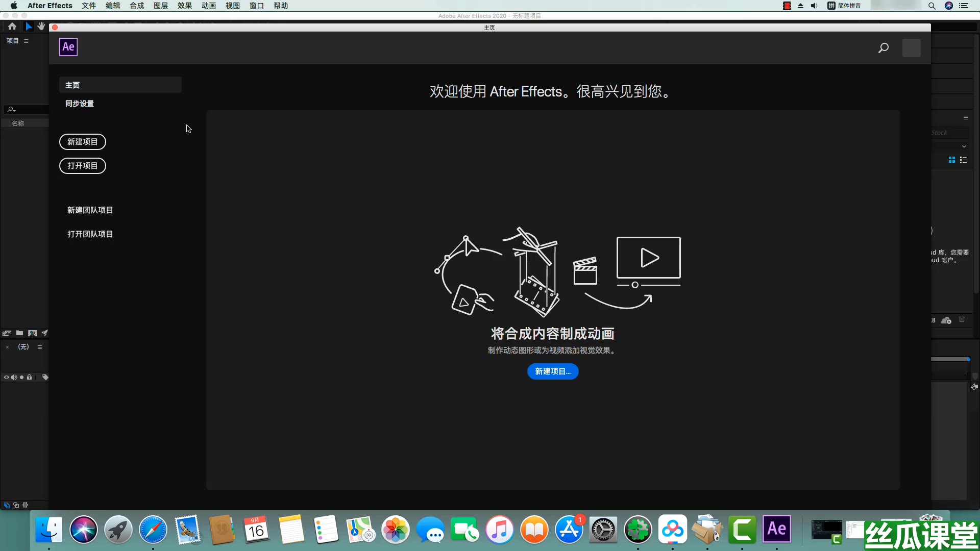Open the libraries panel hamburger menu

(966, 118)
